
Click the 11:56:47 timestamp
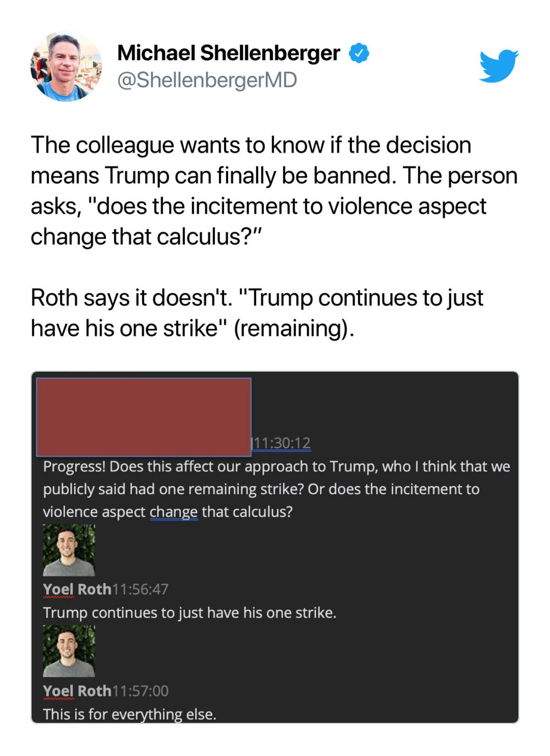tap(140, 589)
